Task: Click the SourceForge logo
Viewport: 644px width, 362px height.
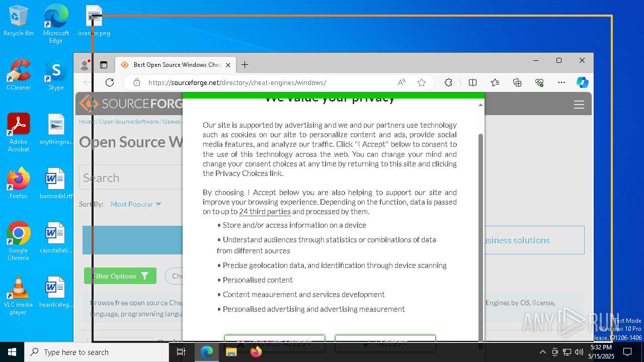Action: [131, 104]
